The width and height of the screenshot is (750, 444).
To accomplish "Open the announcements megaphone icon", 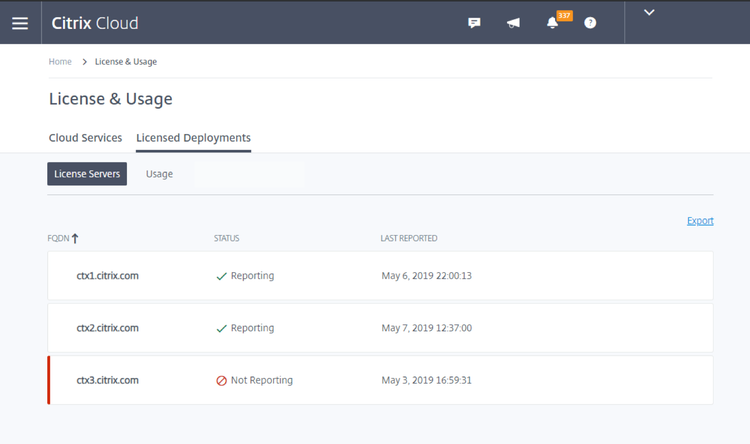I will click(513, 22).
